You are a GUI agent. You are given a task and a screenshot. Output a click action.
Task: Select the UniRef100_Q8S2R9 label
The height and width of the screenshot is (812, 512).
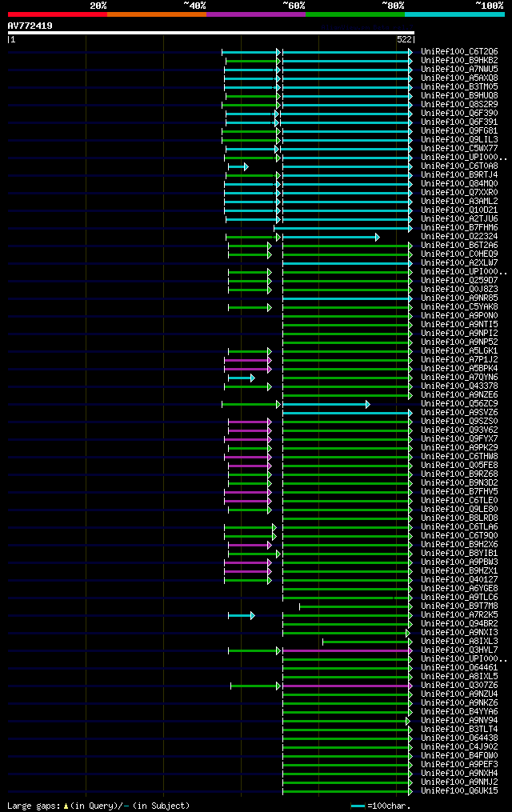pyautogui.click(x=459, y=105)
